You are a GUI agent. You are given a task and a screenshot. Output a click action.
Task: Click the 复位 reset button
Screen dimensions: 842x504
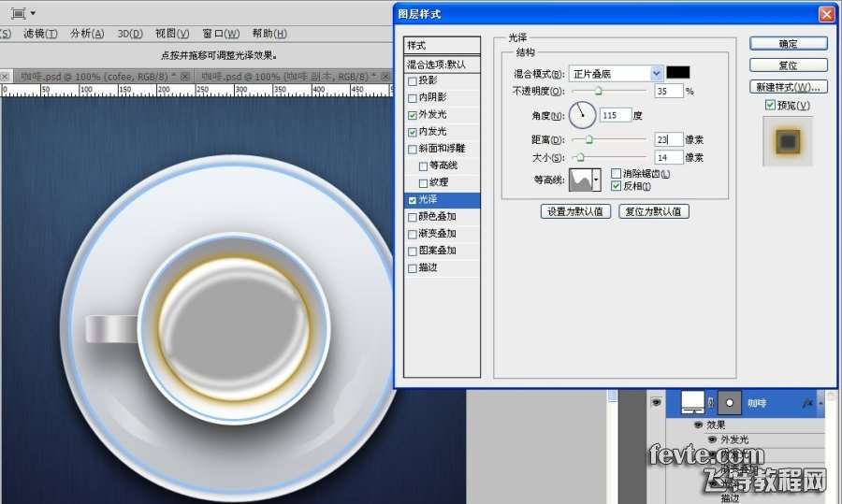tap(789, 65)
